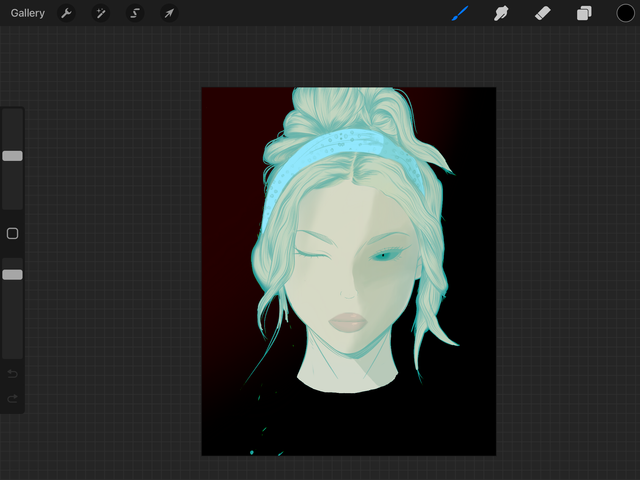Return to the Gallery
Screen dimensions: 640x480
click(x=28, y=13)
